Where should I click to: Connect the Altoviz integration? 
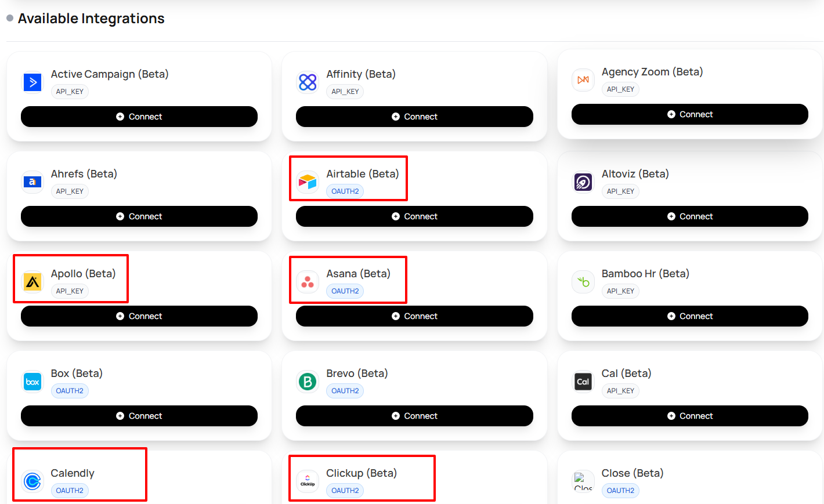(x=690, y=216)
